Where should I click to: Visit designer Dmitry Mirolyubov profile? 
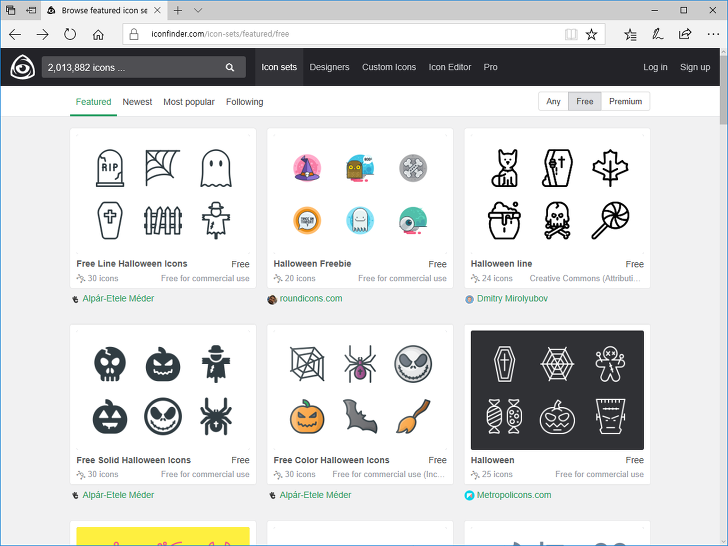pyautogui.click(x=513, y=299)
